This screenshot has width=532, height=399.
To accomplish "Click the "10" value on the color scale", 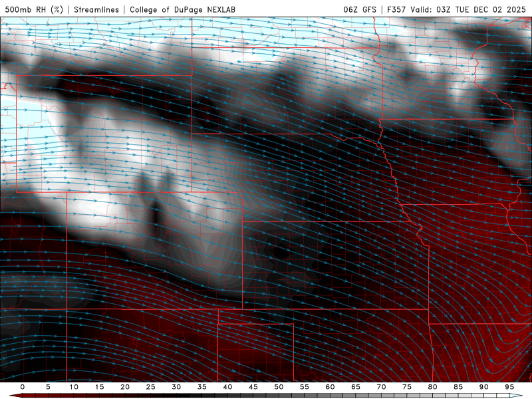I will tap(74, 387).
